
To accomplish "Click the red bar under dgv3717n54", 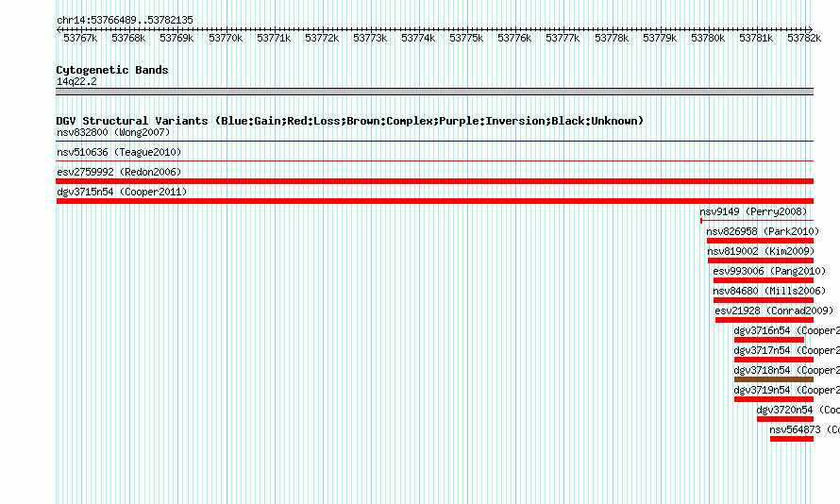I will click(774, 360).
